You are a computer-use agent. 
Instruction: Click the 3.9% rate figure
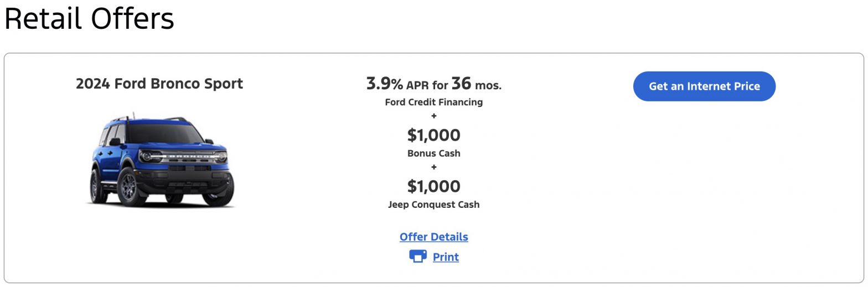tap(385, 84)
